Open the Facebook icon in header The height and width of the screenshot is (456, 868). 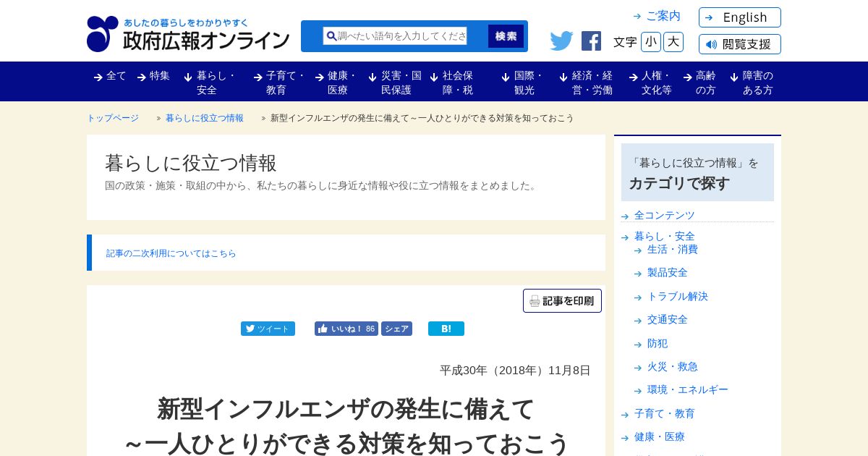591,41
